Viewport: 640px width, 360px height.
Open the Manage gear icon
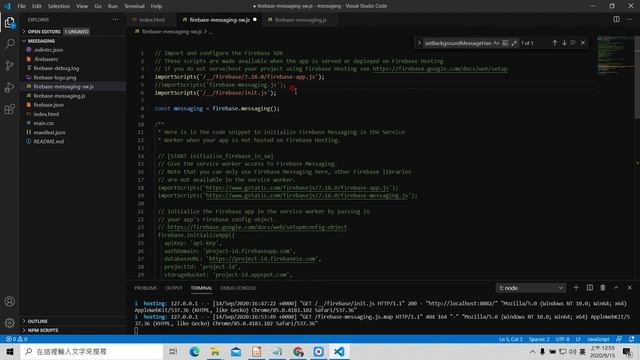(9, 323)
